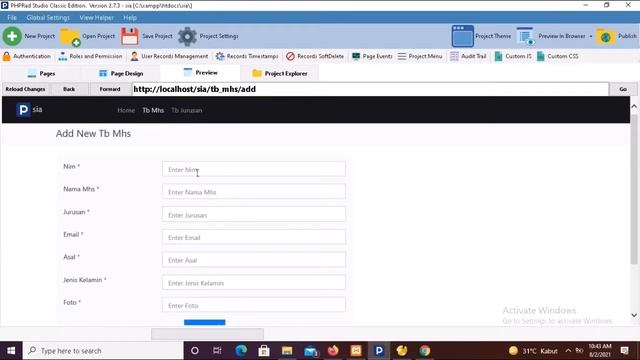Show hidden system tray icons
This screenshot has height=360, width=640.
[568, 351]
